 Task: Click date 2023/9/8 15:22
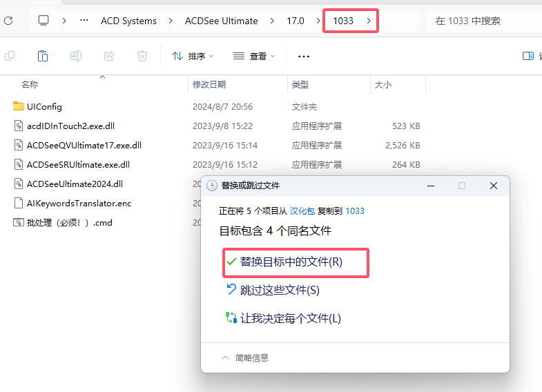click(x=222, y=126)
